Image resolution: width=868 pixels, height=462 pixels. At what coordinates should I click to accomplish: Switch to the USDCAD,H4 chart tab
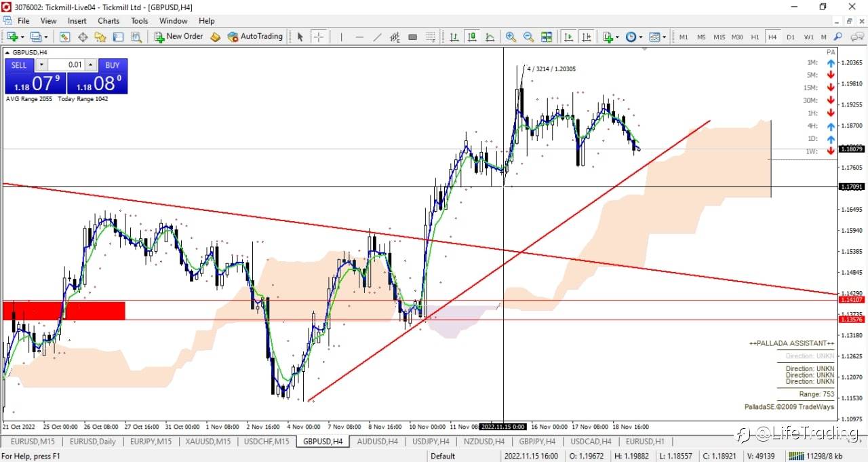coord(591,441)
